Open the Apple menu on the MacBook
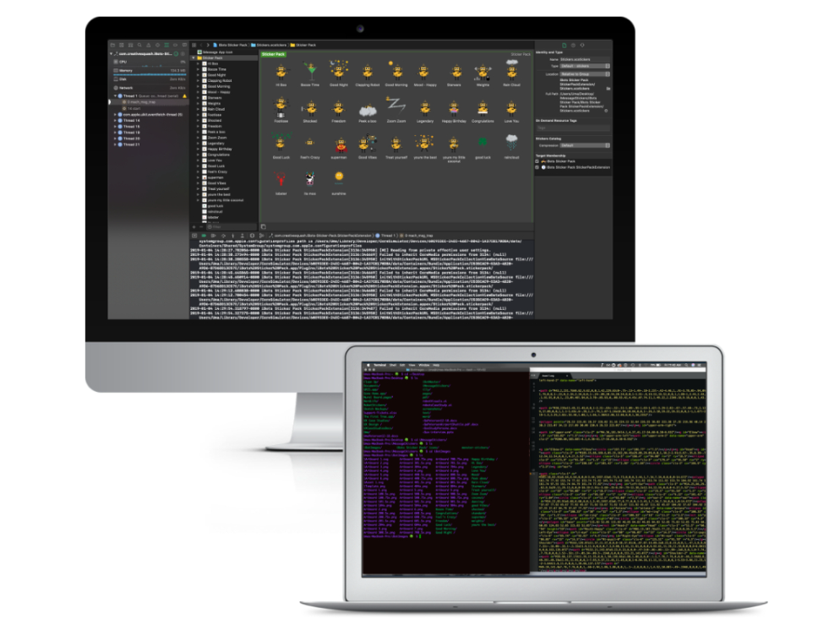The width and height of the screenshot is (840, 636). tap(368, 365)
